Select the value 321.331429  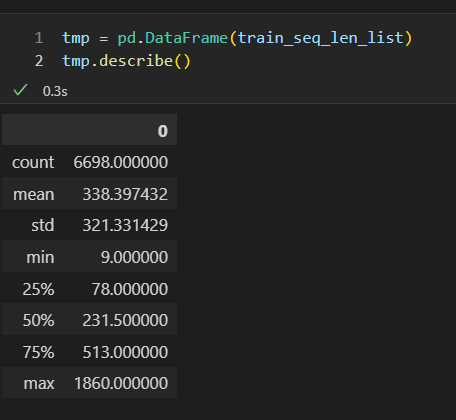coord(125,225)
